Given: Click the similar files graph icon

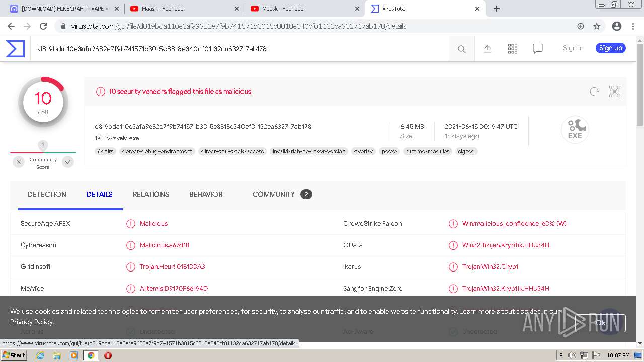Looking at the screenshot, I should 615,91.
